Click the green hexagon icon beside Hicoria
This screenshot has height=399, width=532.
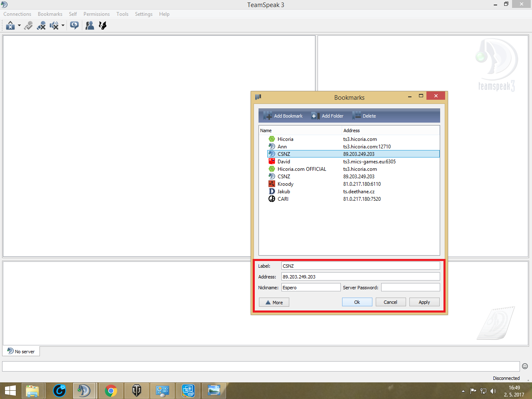pos(272,139)
